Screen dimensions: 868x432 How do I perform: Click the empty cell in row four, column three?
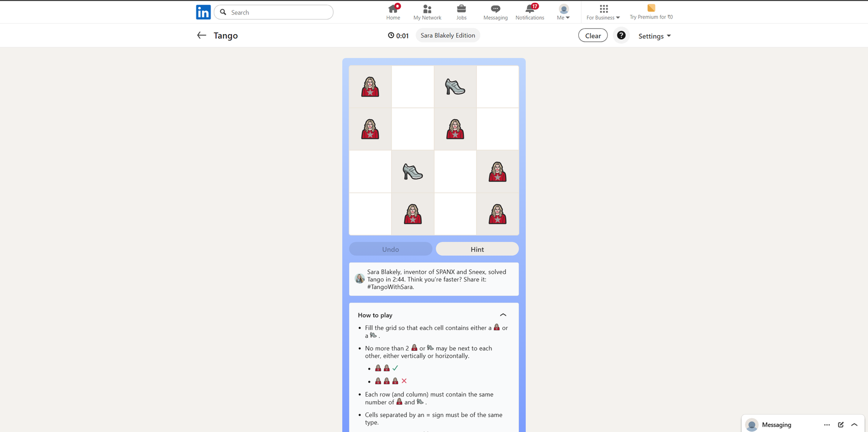pyautogui.click(x=455, y=214)
